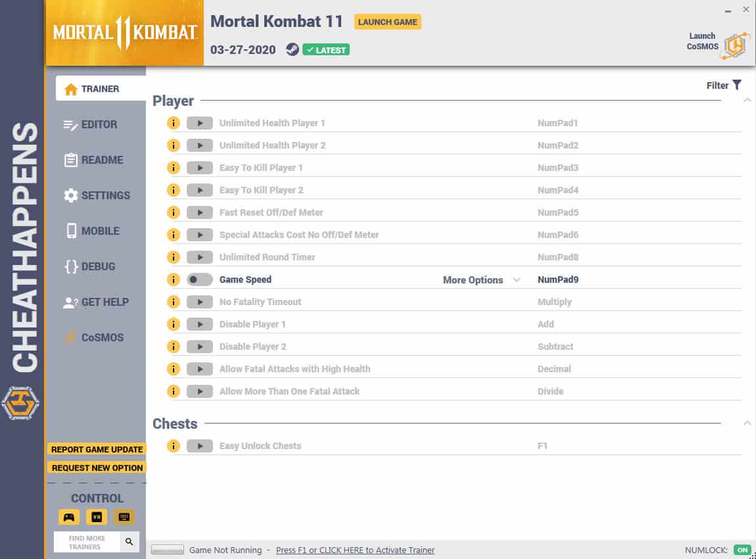
Task: Click the activate trainer link in status bar
Action: click(x=355, y=550)
